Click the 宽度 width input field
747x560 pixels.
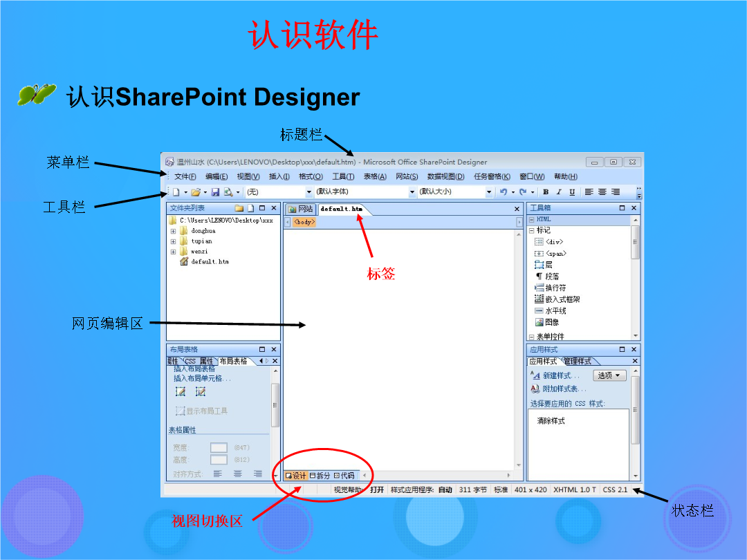point(219,447)
